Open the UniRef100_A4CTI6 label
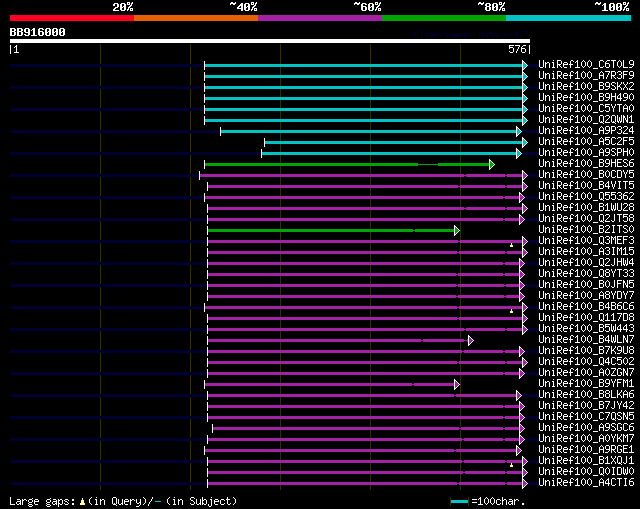This screenshot has height=509, width=640. coord(586,483)
